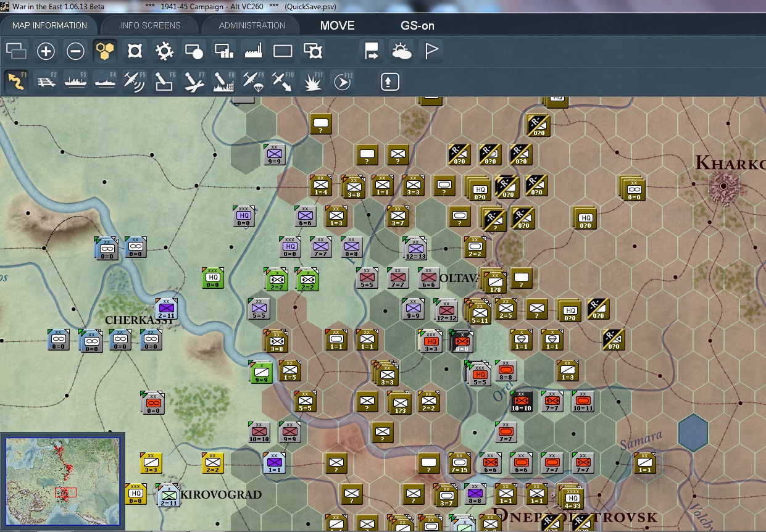Open the MAP INFORMATION tab
The width and height of the screenshot is (766, 532).
[x=49, y=25]
